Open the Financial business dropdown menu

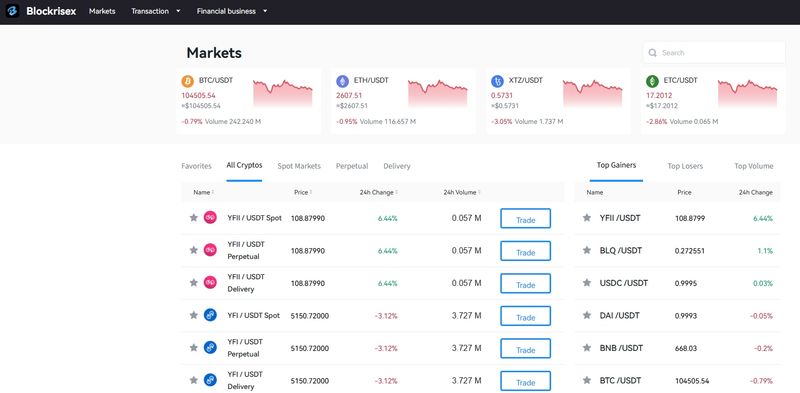[x=232, y=11]
